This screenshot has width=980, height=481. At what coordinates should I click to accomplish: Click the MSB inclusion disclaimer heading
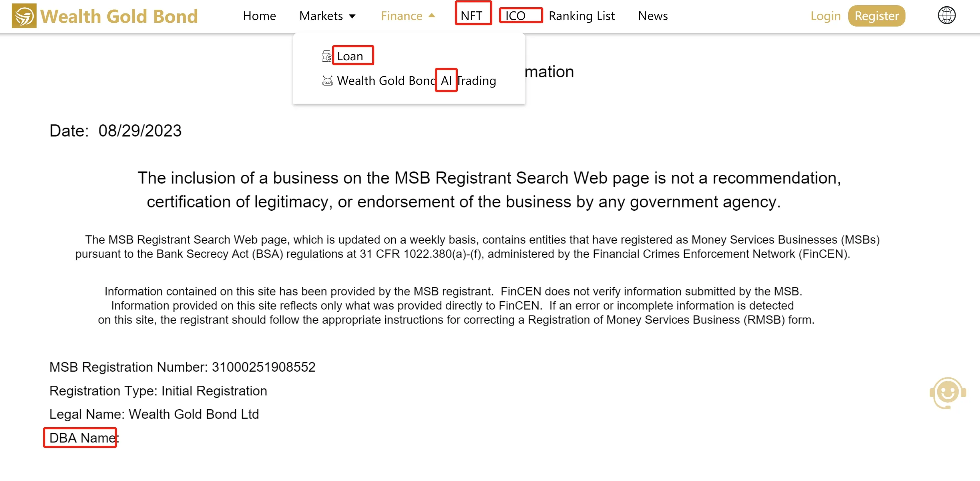(489, 190)
